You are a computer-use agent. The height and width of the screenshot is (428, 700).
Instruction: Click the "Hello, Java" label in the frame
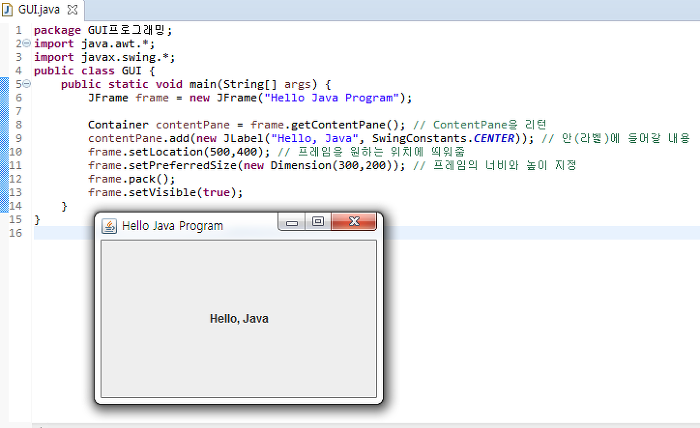coord(239,319)
